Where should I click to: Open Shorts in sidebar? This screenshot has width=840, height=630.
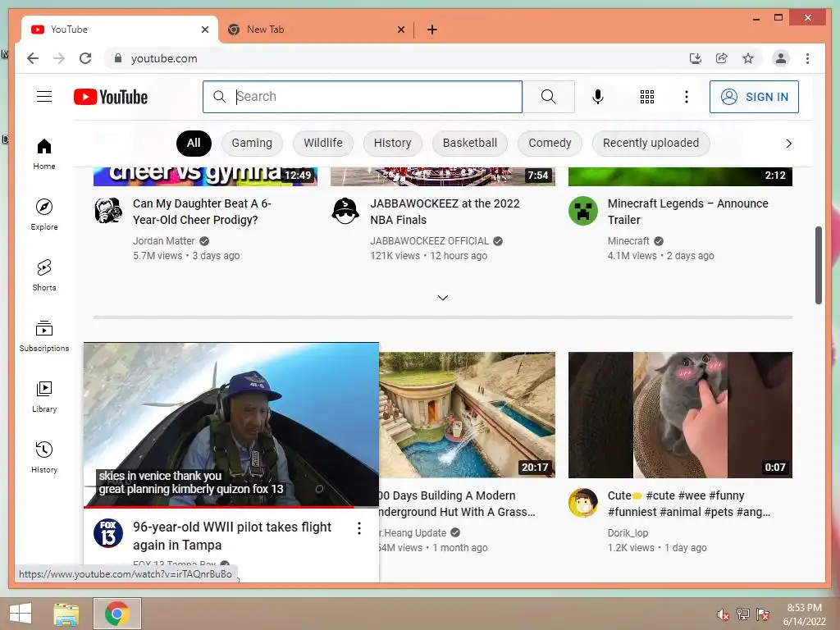44,275
